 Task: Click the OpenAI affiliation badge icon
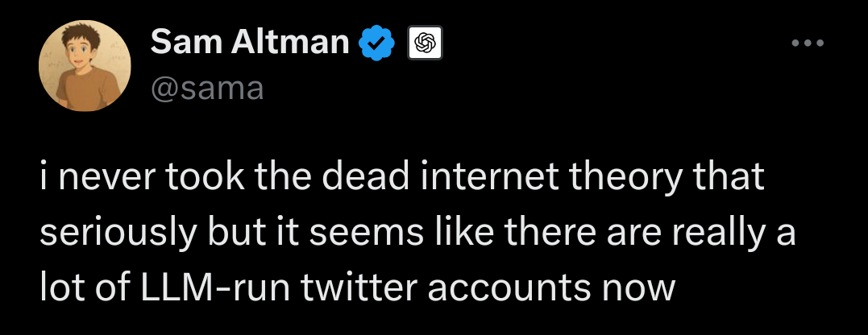[x=424, y=43]
